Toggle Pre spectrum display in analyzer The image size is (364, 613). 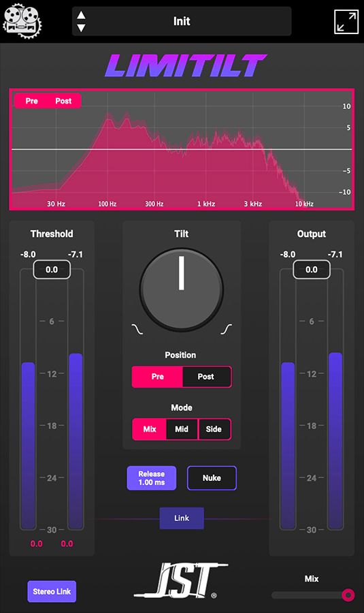tap(31, 101)
